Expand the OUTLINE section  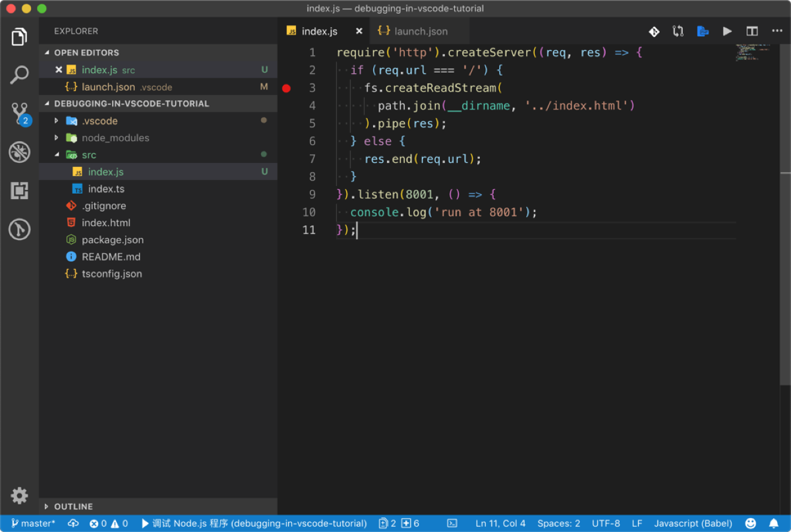[73, 506]
